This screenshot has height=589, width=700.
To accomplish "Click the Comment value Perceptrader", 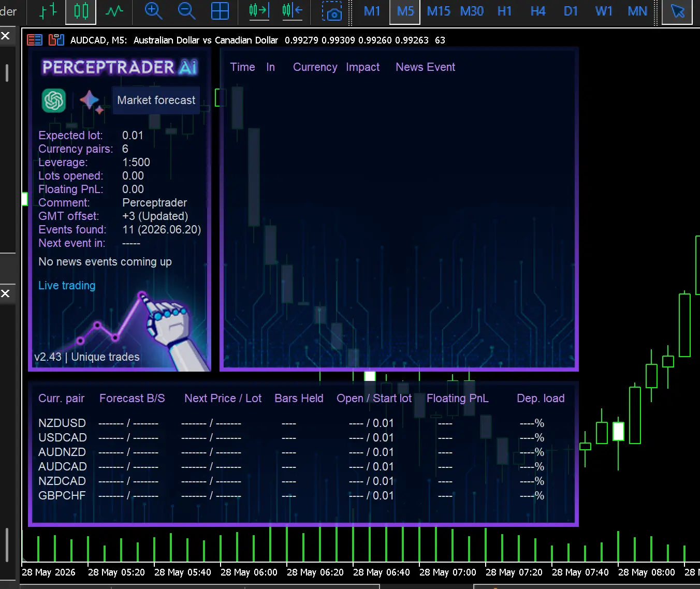I will 154,202.
